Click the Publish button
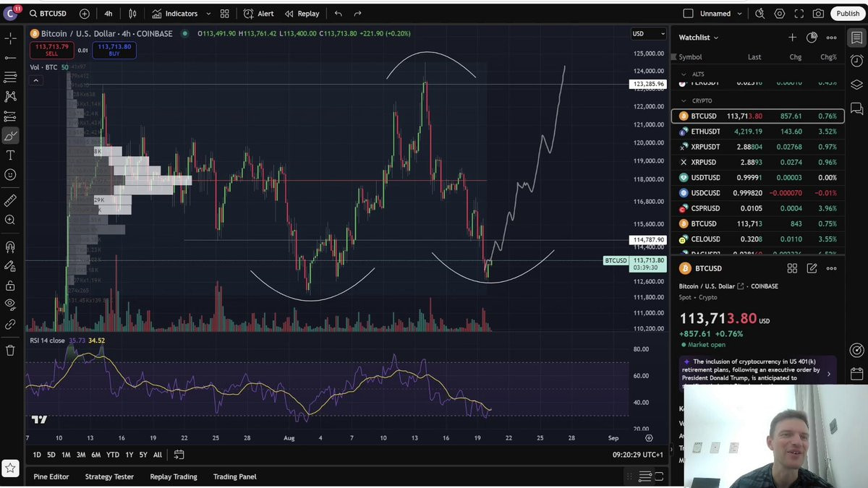The height and width of the screenshot is (488, 868). tap(848, 14)
